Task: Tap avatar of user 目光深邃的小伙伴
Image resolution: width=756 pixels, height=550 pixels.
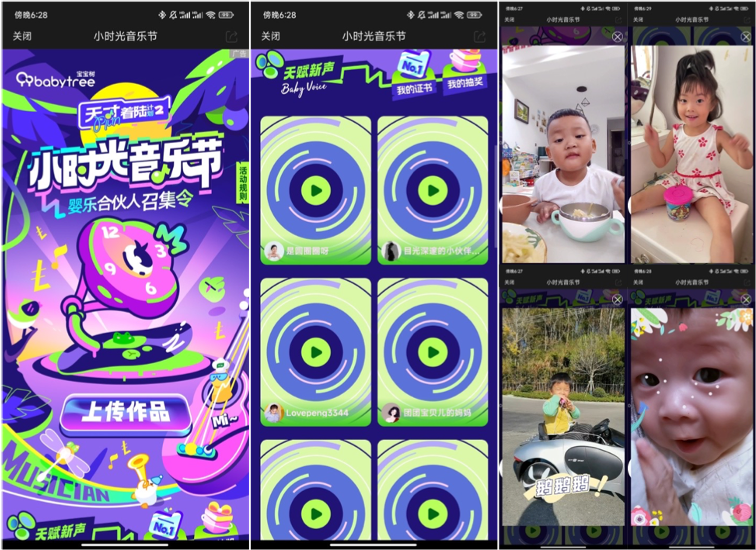Action: (391, 251)
